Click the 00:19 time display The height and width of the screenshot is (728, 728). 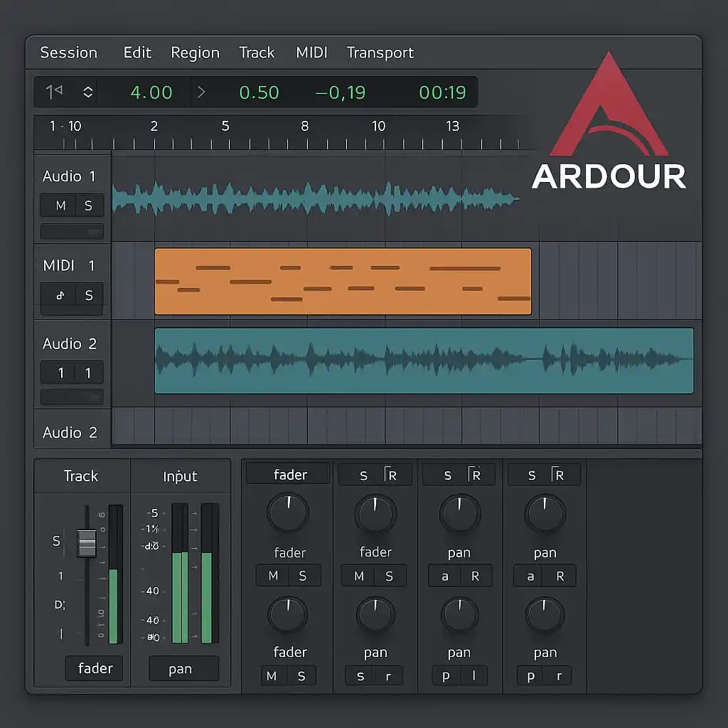pos(442,92)
